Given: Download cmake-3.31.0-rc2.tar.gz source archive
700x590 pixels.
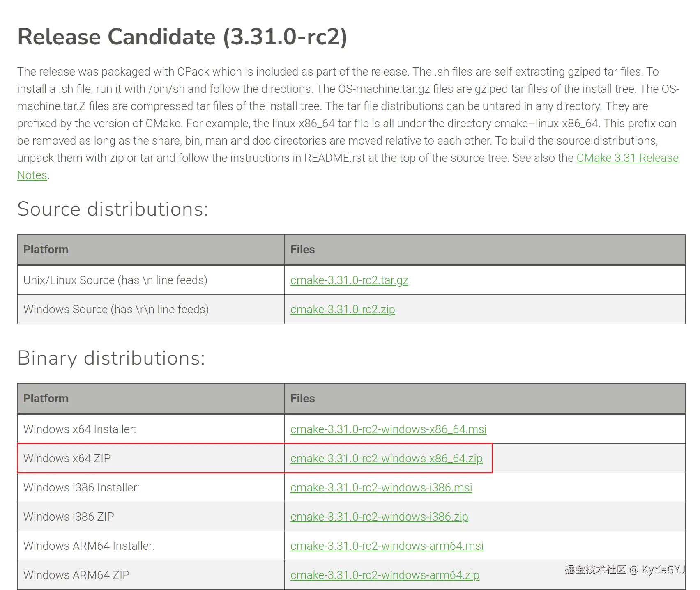Looking at the screenshot, I should click(x=349, y=280).
